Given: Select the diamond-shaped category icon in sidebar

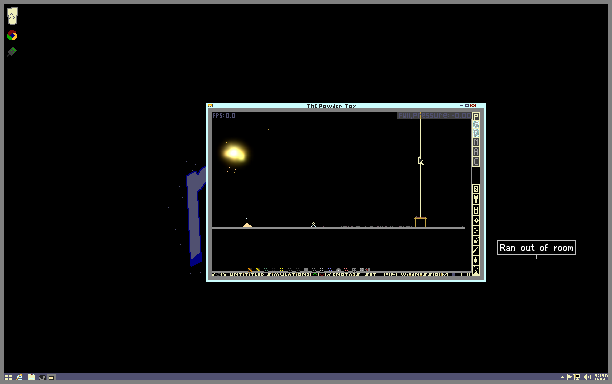Looking at the screenshot, I should (476, 220).
